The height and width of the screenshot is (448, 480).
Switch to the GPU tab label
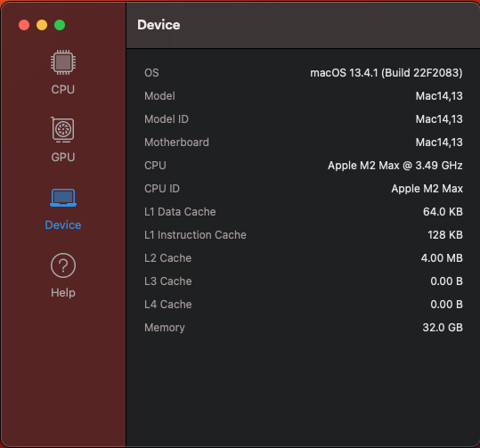(x=63, y=157)
